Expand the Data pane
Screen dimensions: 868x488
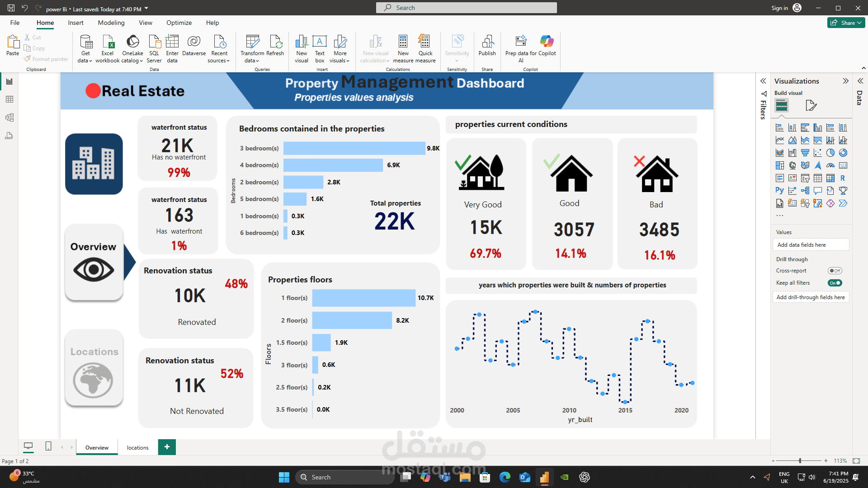(860, 81)
